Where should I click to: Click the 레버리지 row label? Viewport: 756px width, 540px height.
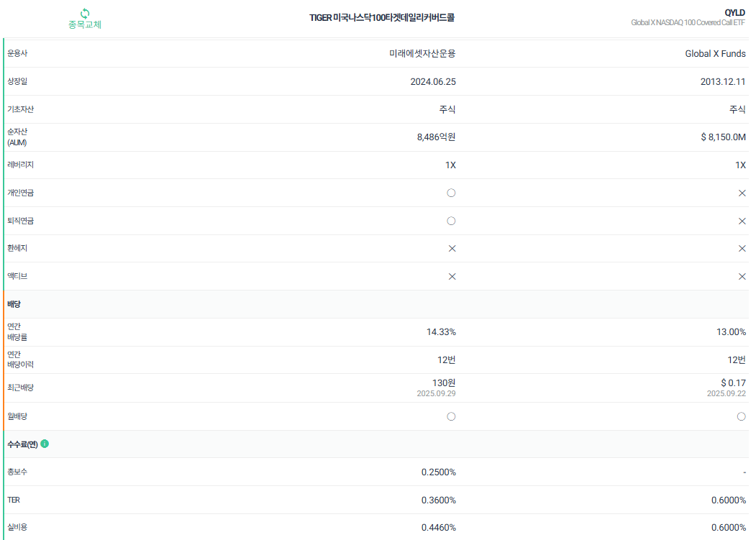(21, 165)
